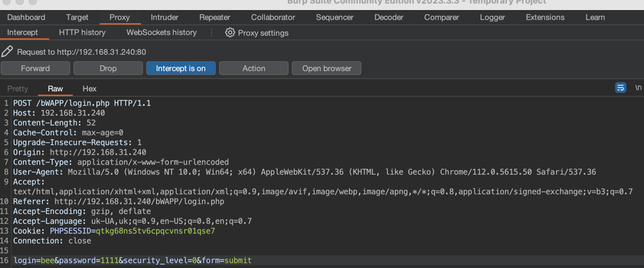Switch to the Hex view tab
Screen dimensions: 644x268
(x=89, y=88)
